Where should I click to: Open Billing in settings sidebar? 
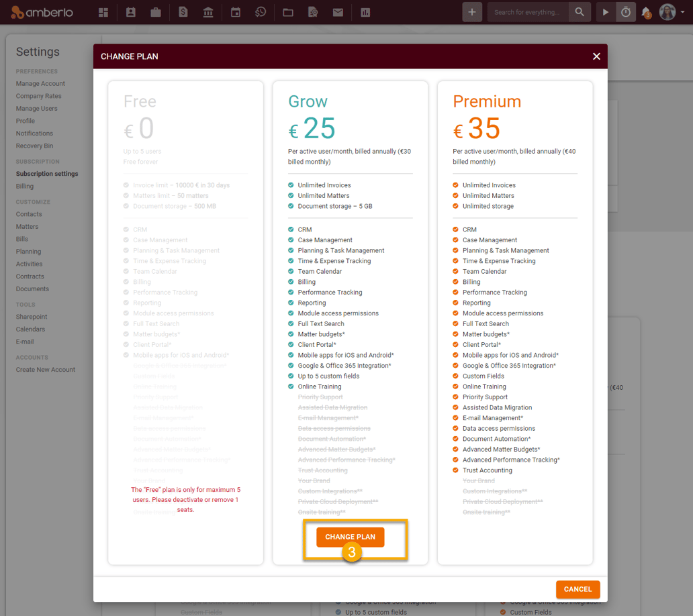click(x=25, y=187)
